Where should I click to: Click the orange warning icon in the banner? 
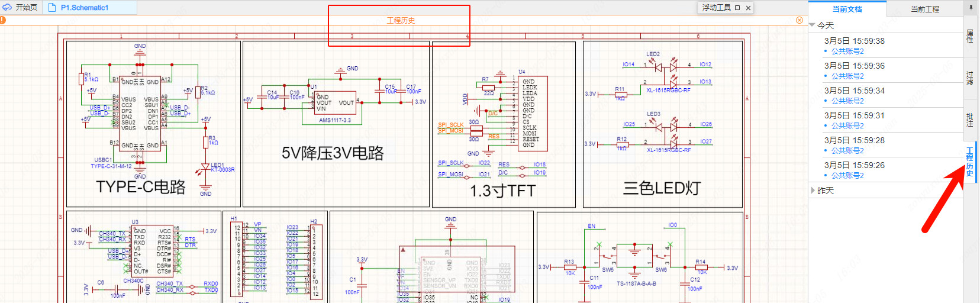(x=2, y=20)
